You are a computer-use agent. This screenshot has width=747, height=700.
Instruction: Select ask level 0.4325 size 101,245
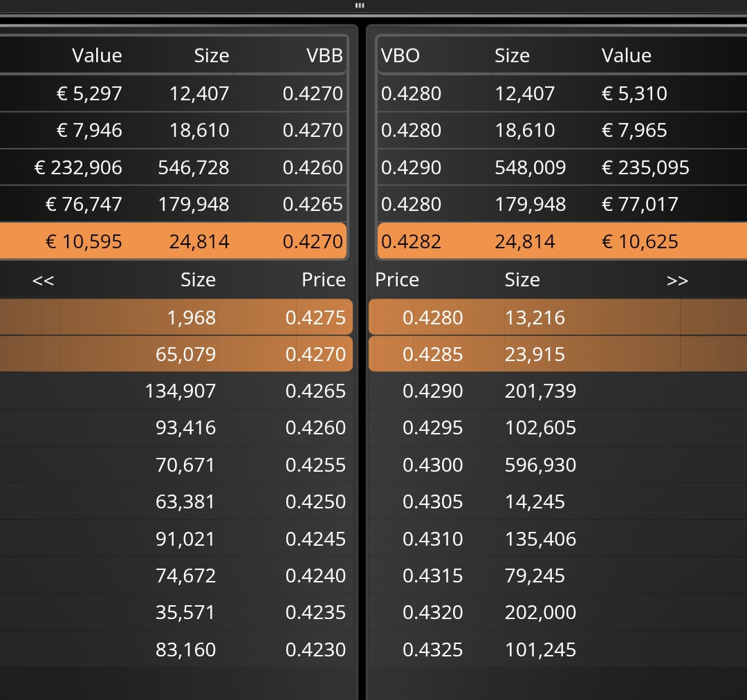click(558, 650)
